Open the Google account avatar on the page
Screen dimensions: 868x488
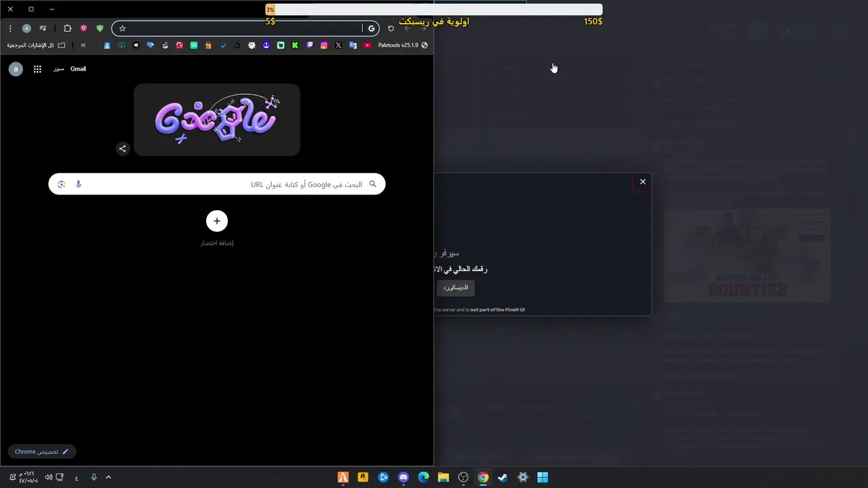(x=16, y=68)
